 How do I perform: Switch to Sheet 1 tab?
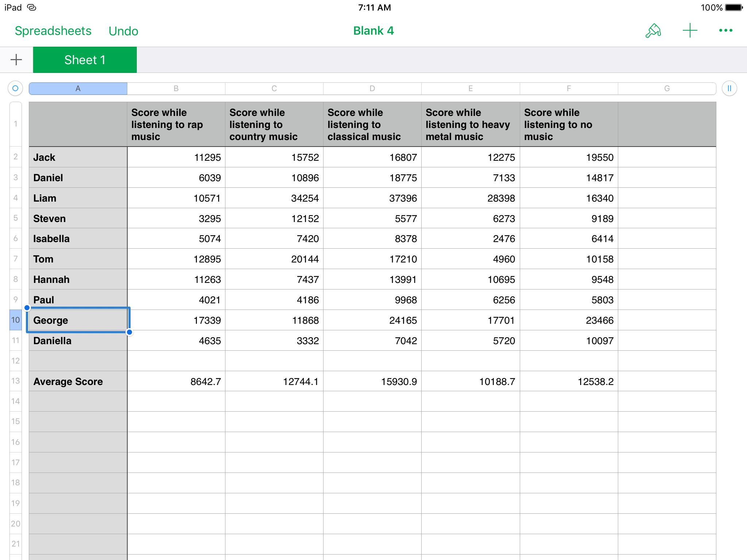(x=85, y=60)
